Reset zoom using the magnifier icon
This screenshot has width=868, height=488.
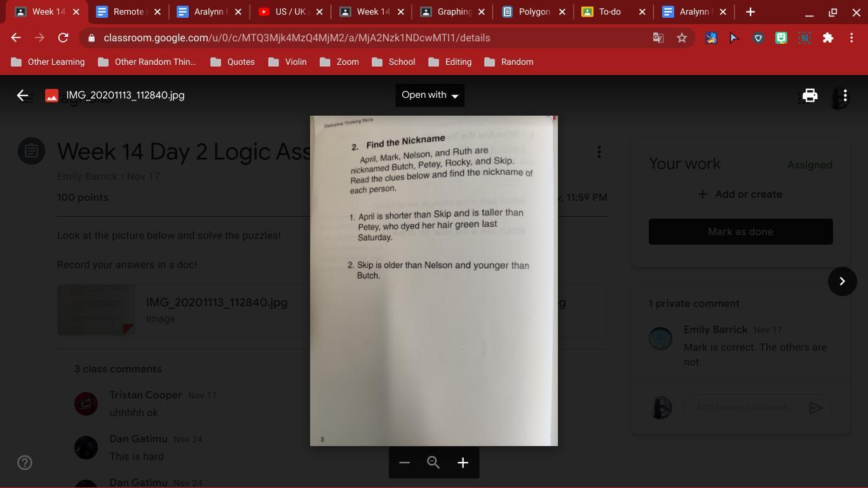433,463
